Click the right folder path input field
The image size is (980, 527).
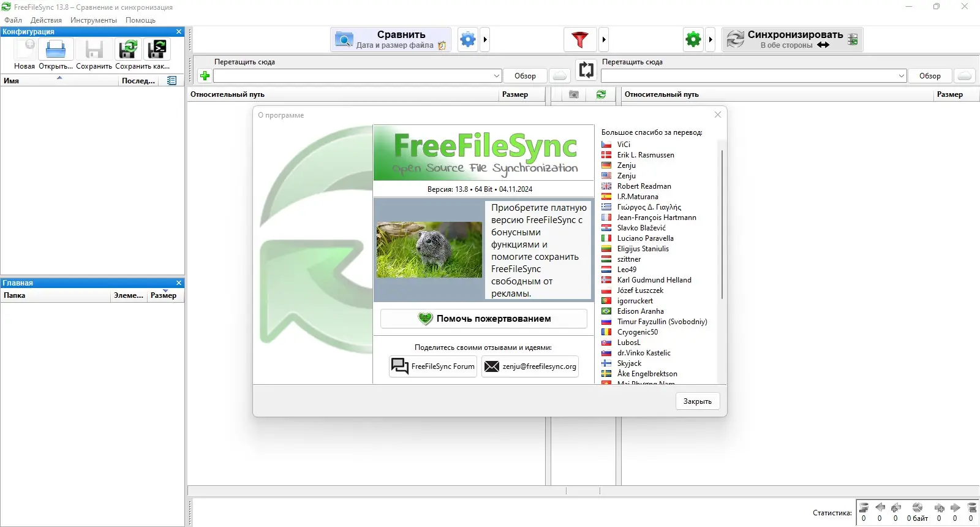tap(749, 76)
